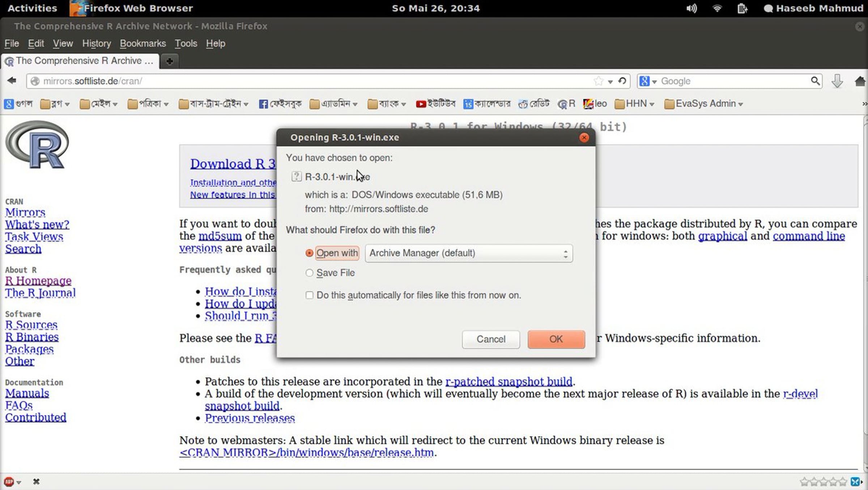Click the Adblock Plus icon in the status bar

(x=9, y=481)
